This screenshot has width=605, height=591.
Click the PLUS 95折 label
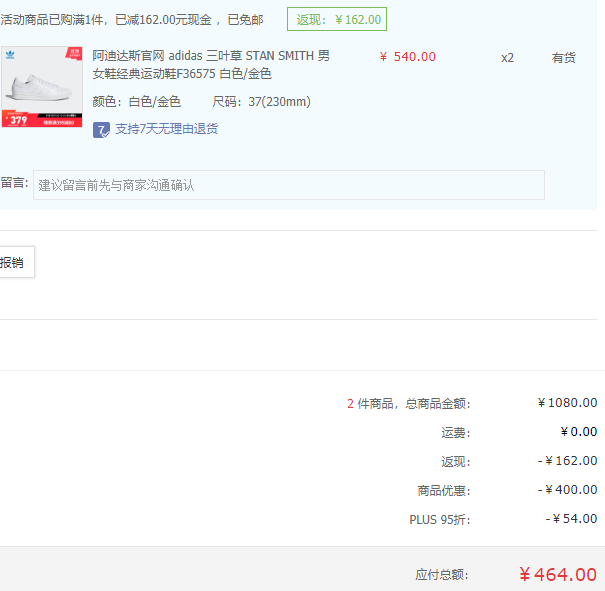coord(440,520)
